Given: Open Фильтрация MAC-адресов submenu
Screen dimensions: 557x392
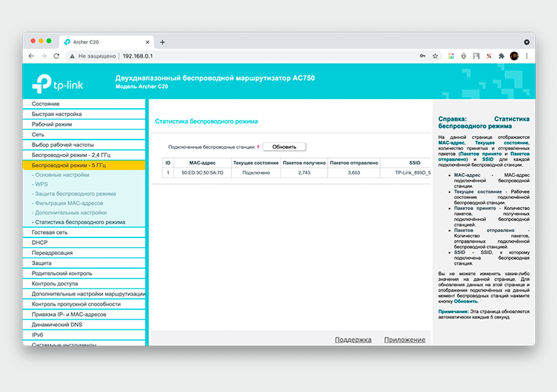Looking at the screenshot, I should click(67, 204).
